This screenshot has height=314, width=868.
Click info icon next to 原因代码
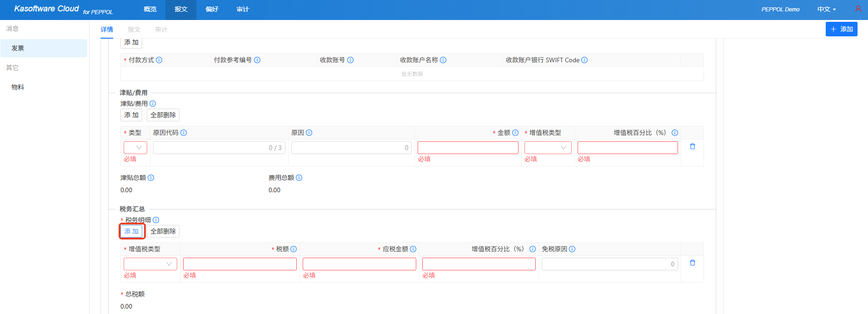(184, 133)
